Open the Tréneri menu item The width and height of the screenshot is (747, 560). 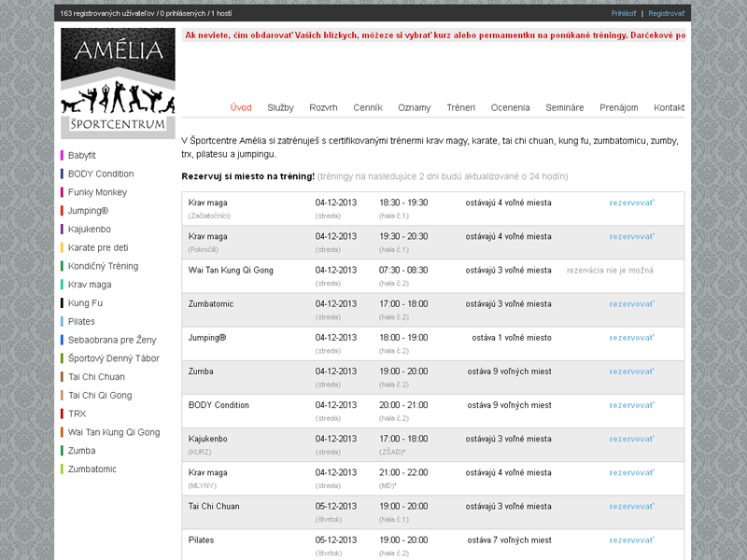(461, 107)
